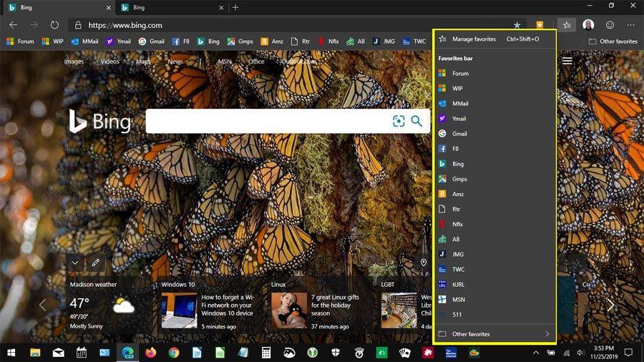Open News on Bing navigation

pyautogui.click(x=175, y=62)
